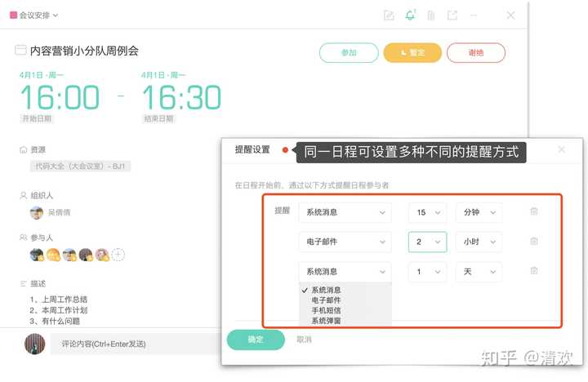Click the event title 内容营销小分队周例会
This screenshot has height=382, width=588.
(x=84, y=51)
